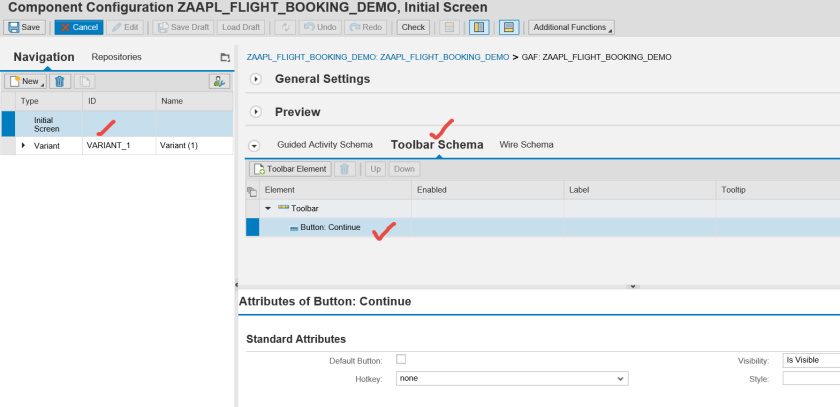The image size is (840, 407).
Task: Expand the General Settings section
Action: [256, 79]
